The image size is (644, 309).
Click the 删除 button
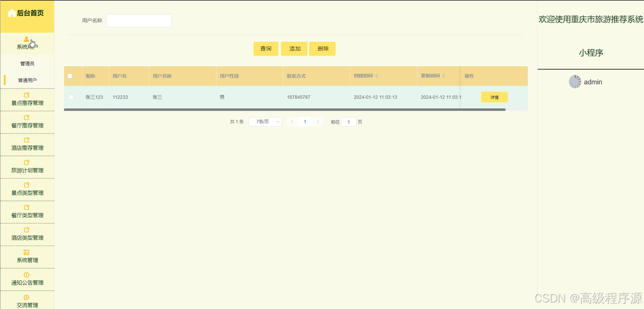coord(323,49)
